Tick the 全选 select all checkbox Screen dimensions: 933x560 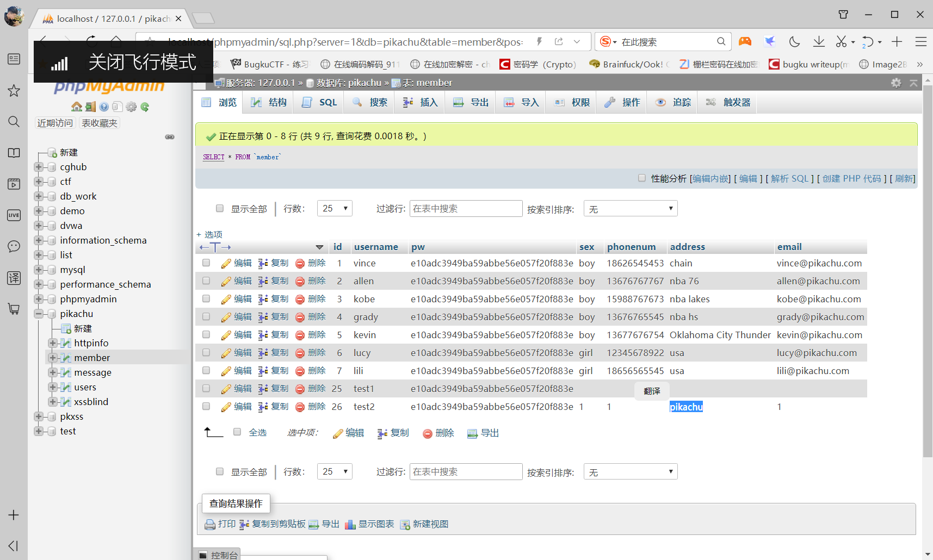pyautogui.click(x=237, y=432)
